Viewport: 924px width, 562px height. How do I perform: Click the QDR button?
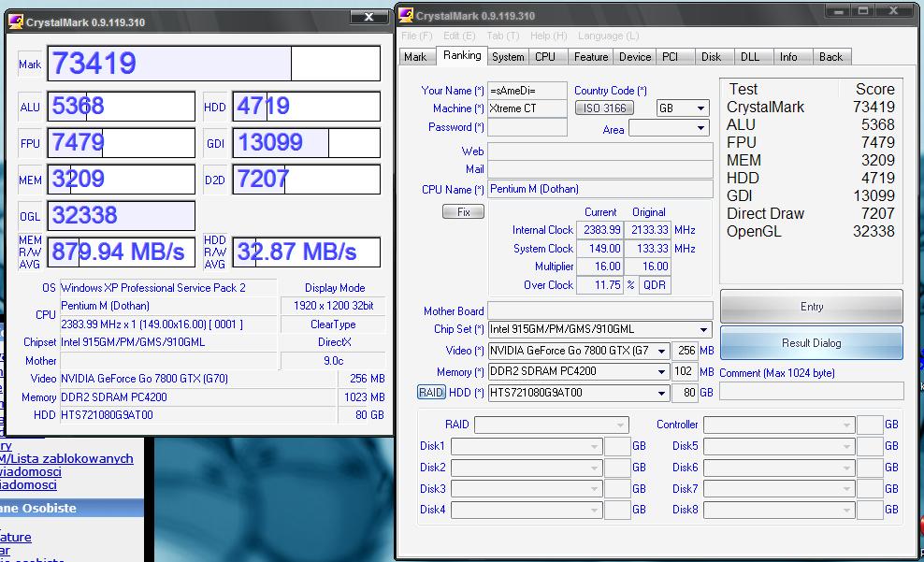click(655, 285)
